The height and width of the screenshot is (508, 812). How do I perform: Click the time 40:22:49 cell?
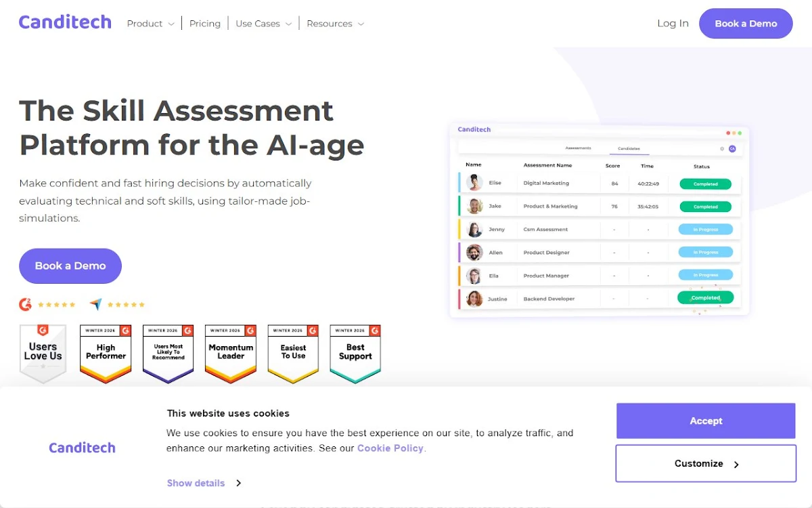coord(648,184)
